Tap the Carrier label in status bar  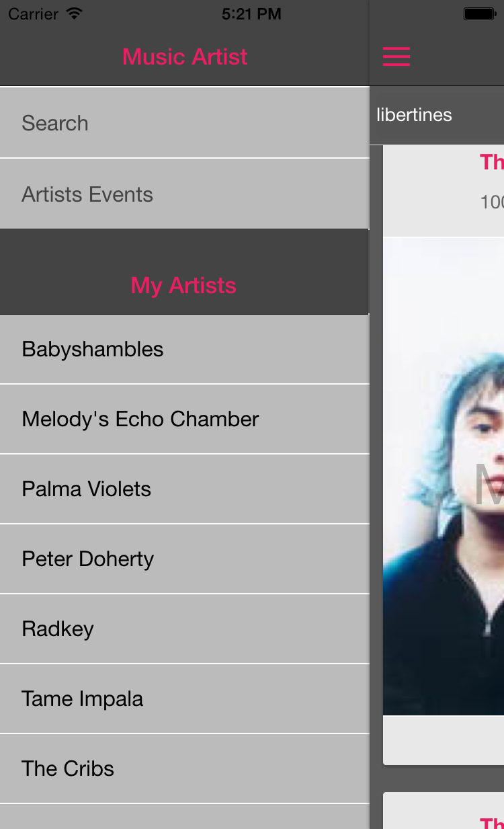coord(33,14)
